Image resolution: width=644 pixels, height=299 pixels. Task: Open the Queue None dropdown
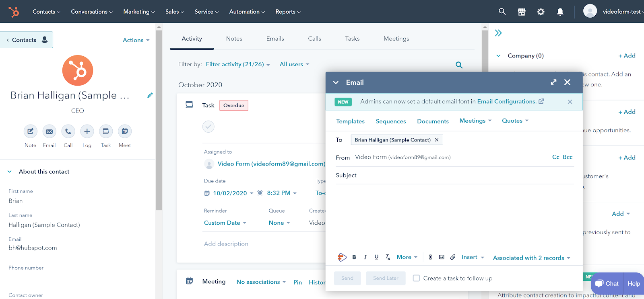[279, 223]
